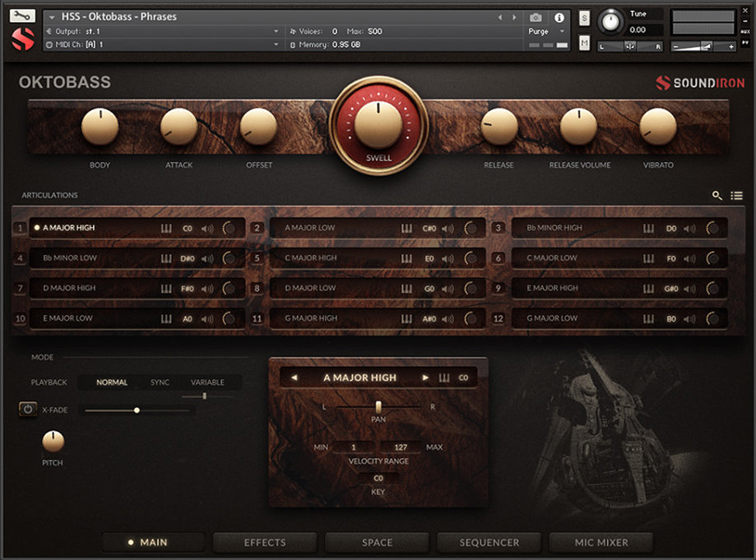This screenshot has height=560, width=756.
Task: Click speaker icon on A MAJOR HIGH row
Action: click(x=207, y=229)
